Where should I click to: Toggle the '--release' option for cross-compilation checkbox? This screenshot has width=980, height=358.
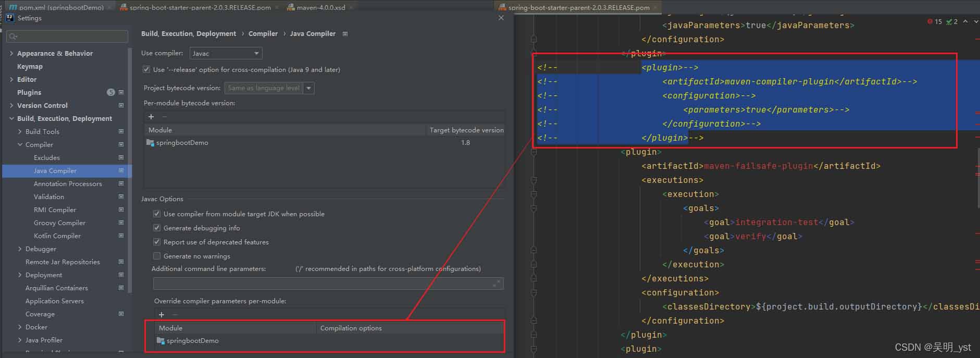[x=146, y=69]
